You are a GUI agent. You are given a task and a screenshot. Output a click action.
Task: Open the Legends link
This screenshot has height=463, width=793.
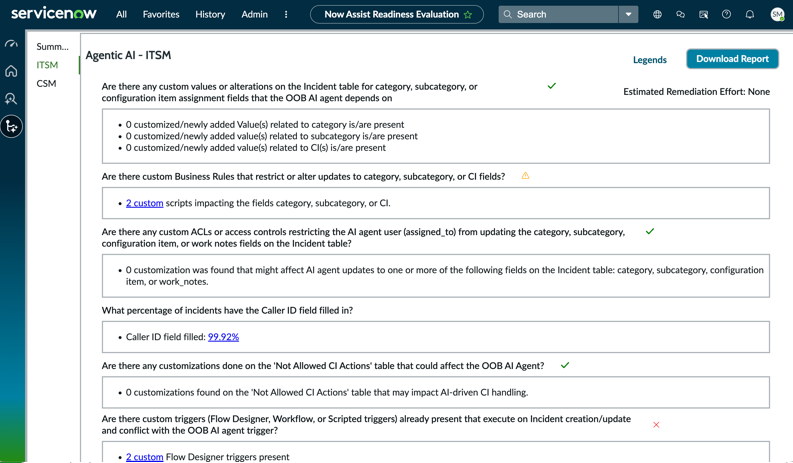coord(649,60)
